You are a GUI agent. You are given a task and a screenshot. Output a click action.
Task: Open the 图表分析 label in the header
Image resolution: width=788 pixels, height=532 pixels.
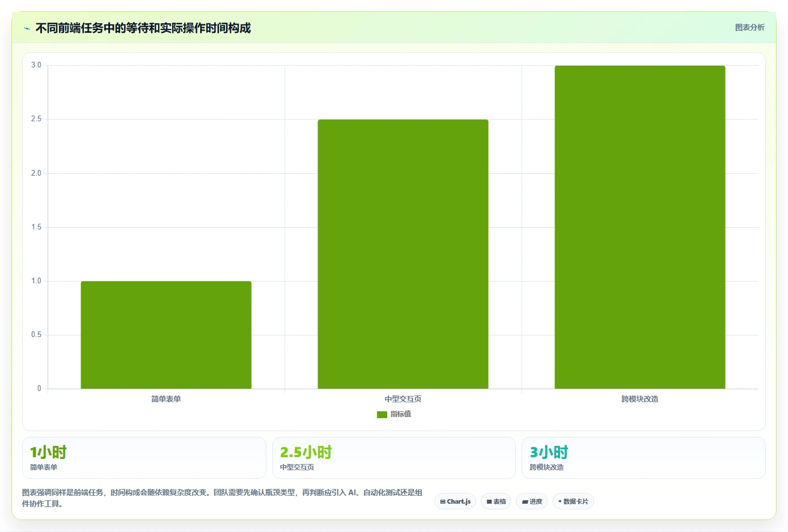[749, 27]
